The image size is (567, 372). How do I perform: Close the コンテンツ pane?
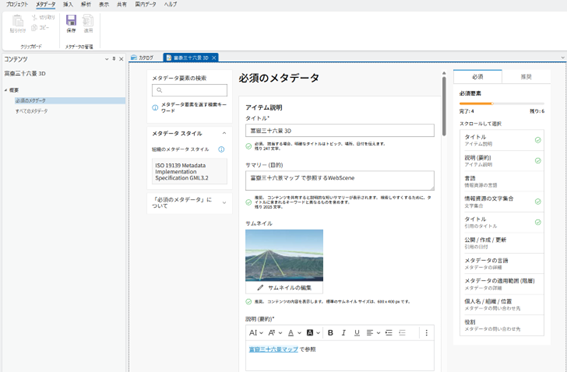tap(121, 59)
